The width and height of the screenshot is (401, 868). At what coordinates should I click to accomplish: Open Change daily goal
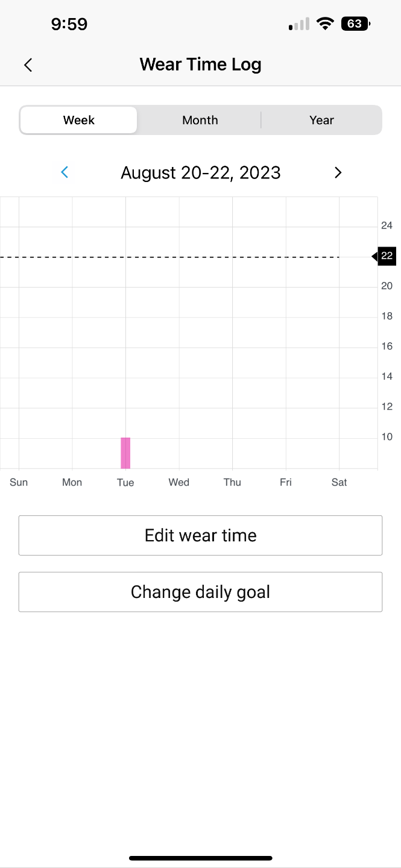[200, 592]
